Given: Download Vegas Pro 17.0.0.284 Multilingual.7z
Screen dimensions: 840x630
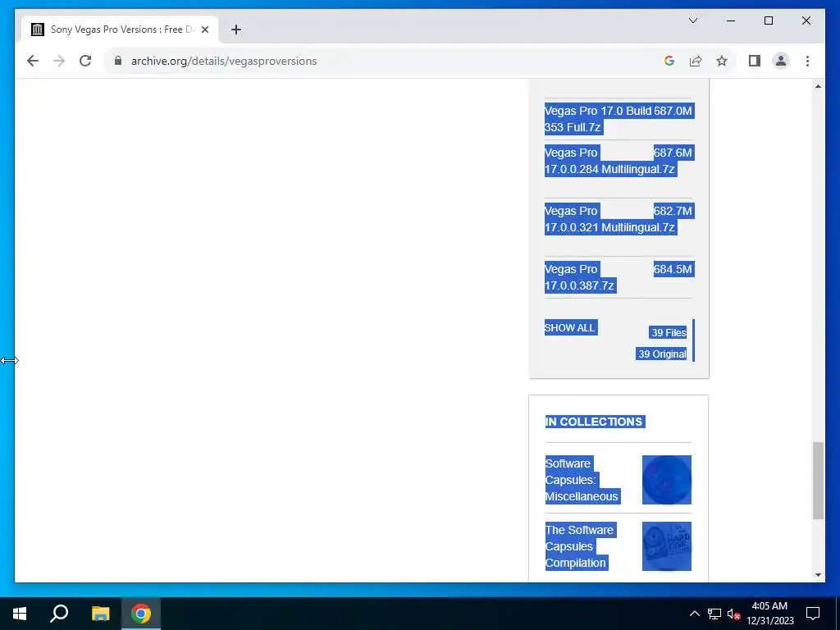Looking at the screenshot, I should (609, 161).
